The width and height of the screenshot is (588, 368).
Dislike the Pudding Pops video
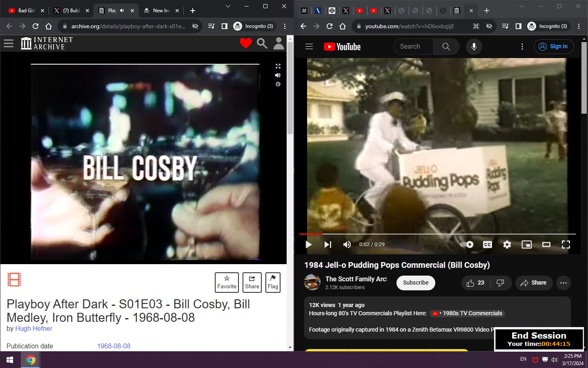point(501,283)
